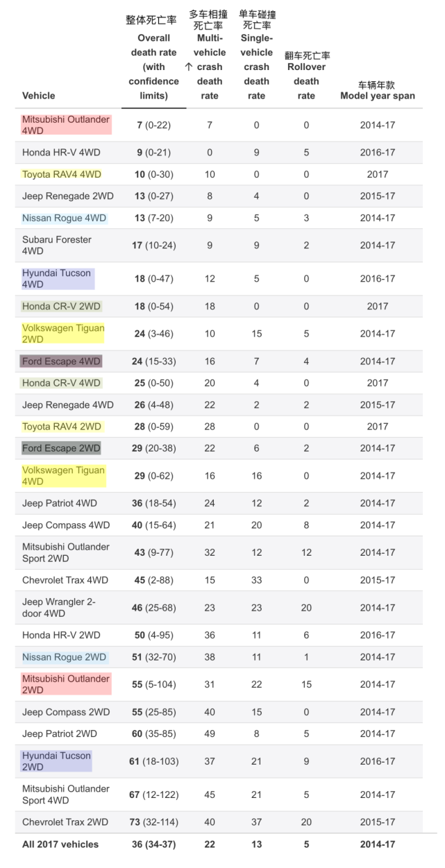Sort by Rollover death rate header
Viewport: 445px width, 868px height.
306,81
